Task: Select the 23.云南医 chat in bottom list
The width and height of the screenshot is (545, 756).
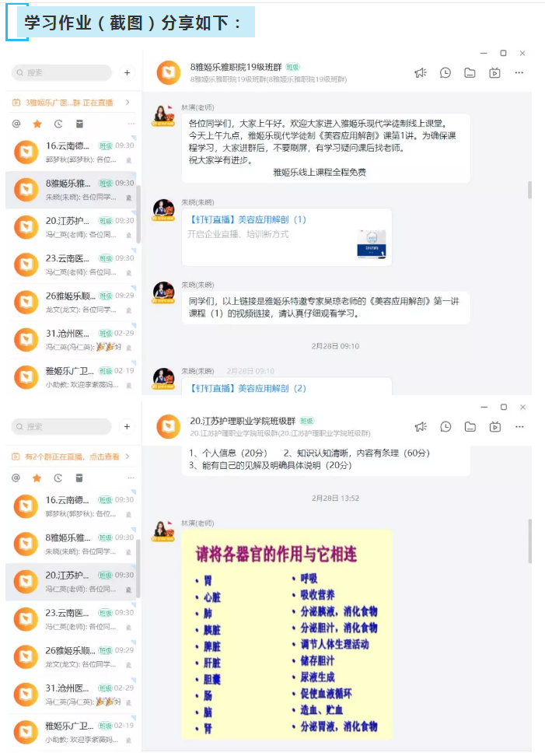Action: click(72, 619)
